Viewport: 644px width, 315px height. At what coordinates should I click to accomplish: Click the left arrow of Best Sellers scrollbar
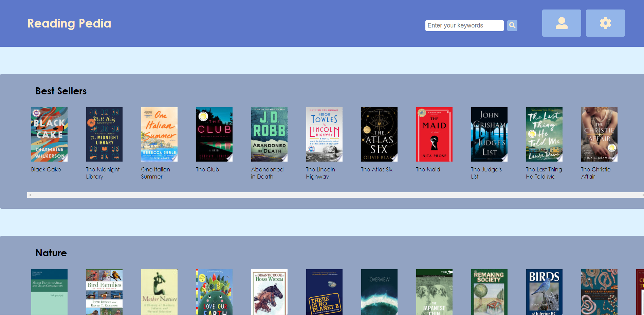click(30, 194)
